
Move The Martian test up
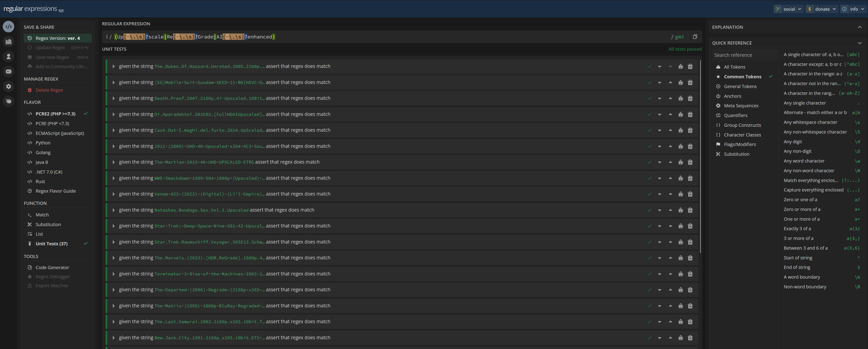click(x=670, y=162)
